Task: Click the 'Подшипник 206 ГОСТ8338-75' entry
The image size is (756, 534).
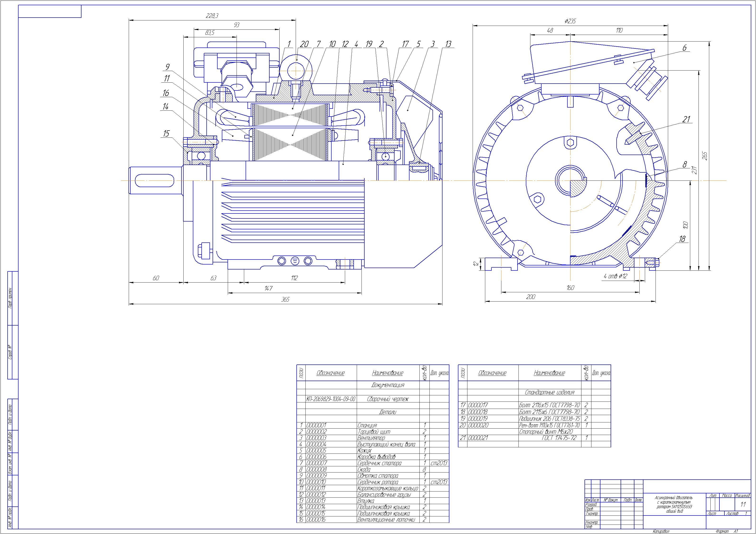Action: tap(549, 418)
